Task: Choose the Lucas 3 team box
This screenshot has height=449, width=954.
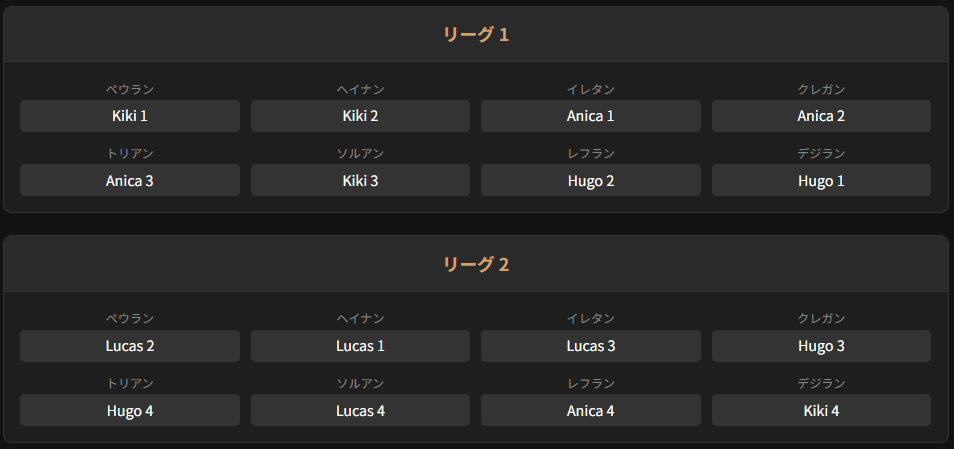Action: [x=590, y=346]
